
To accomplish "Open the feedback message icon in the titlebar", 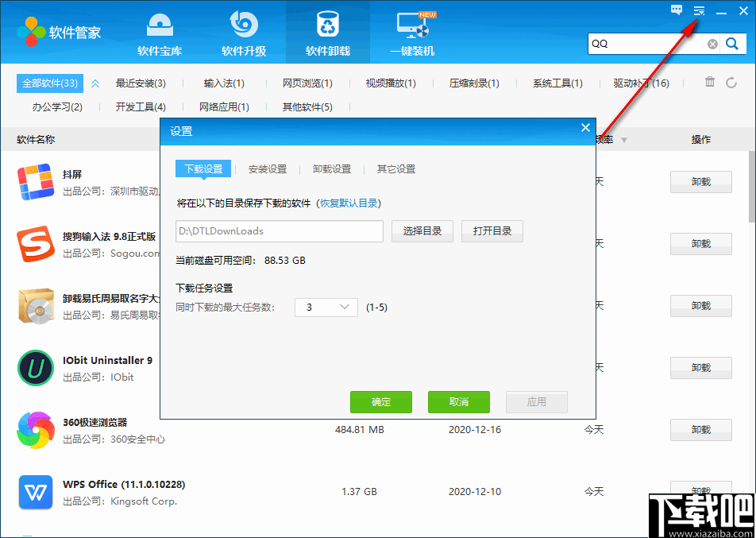I will pos(677,10).
